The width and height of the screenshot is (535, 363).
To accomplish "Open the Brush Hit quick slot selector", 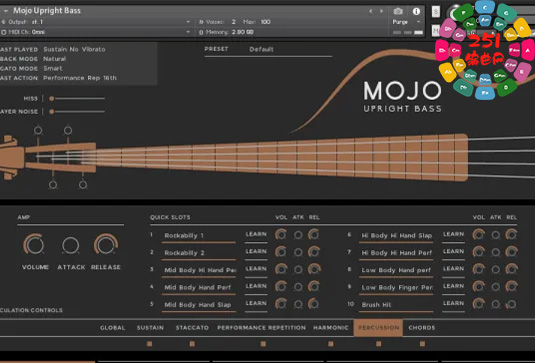I will [x=396, y=305].
